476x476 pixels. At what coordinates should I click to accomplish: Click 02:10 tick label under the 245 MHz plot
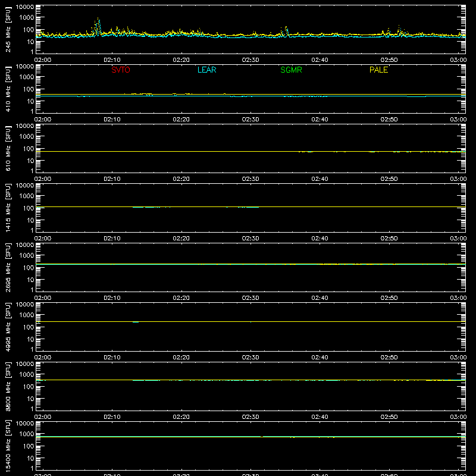pos(112,60)
